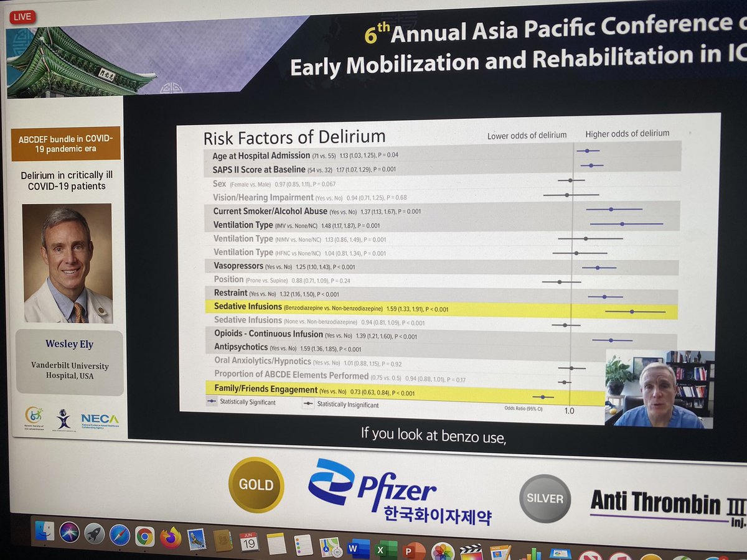Click 'SAPS II Score at Baseline' row

[441, 169]
